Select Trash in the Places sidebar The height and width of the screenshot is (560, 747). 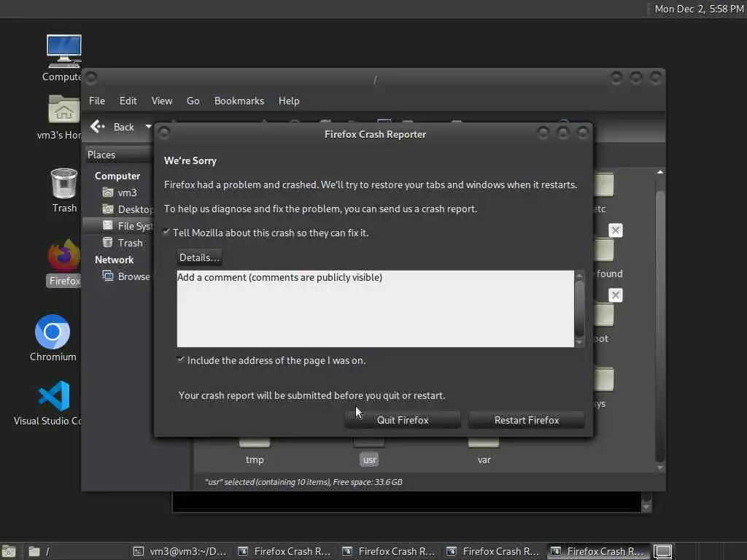(x=123, y=243)
